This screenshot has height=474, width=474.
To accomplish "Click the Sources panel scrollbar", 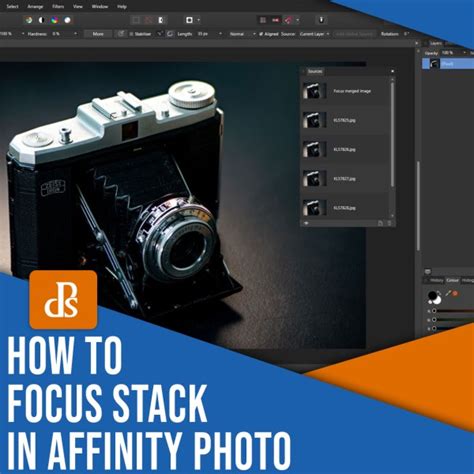I will point(392,134).
